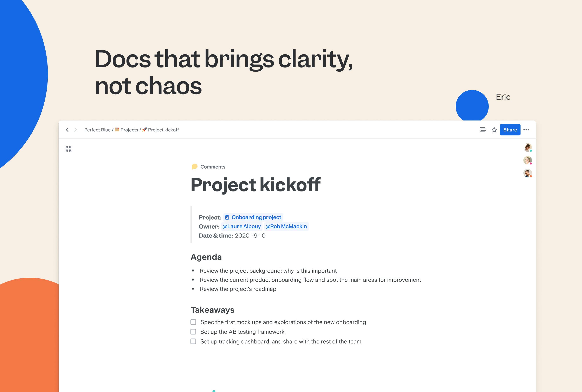Viewport: 582px width, 392px height.
Task: Go back with the left arrow
Action: (x=67, y=130)
